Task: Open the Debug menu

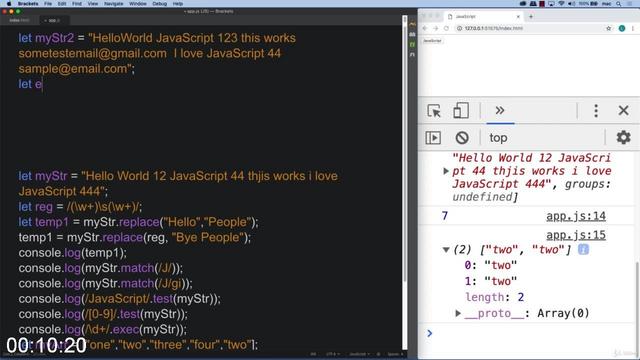Action: pos(159,4)
